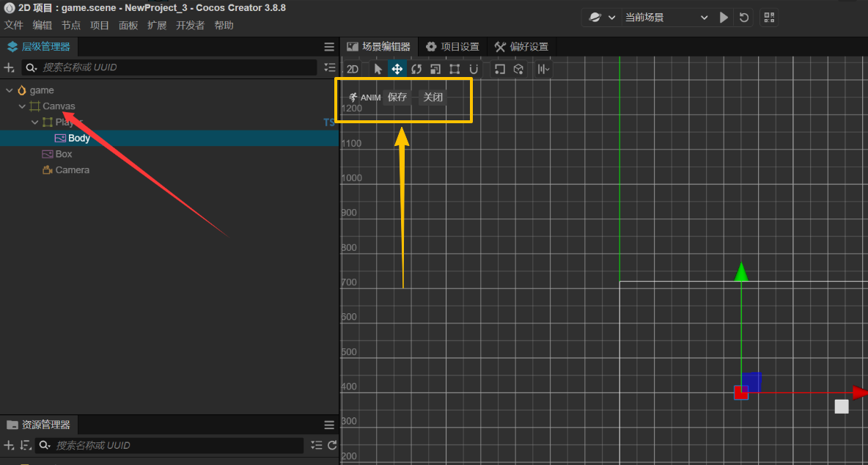Click the hierarchy expand/collapse all icon
This screenshot has width=868, height=465.
coord(329,67)
